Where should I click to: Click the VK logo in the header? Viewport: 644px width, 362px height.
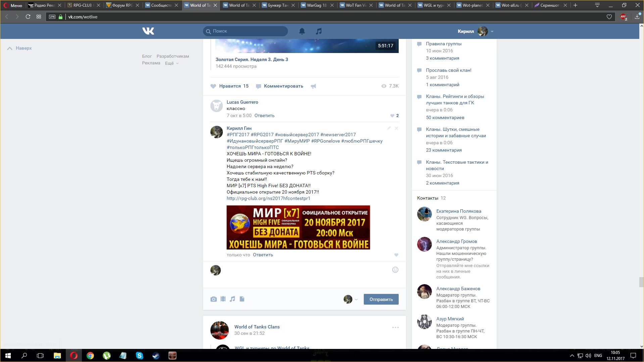pyautogui.click(x=148, y=31)
